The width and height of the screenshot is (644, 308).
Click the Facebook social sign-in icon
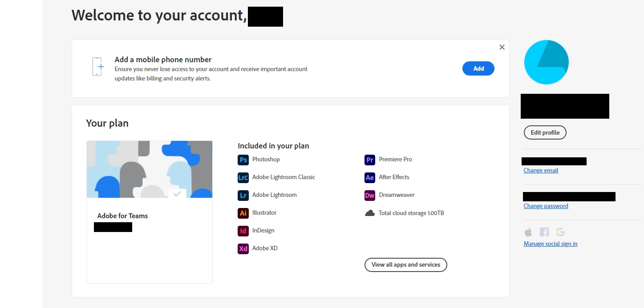[544, 232]
